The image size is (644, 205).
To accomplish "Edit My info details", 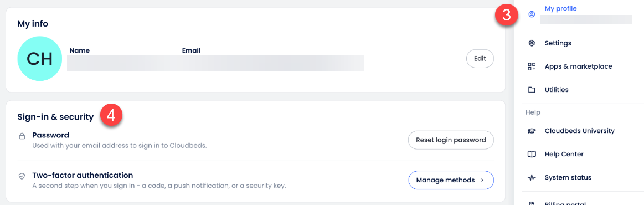I will (x=480, y=59).
